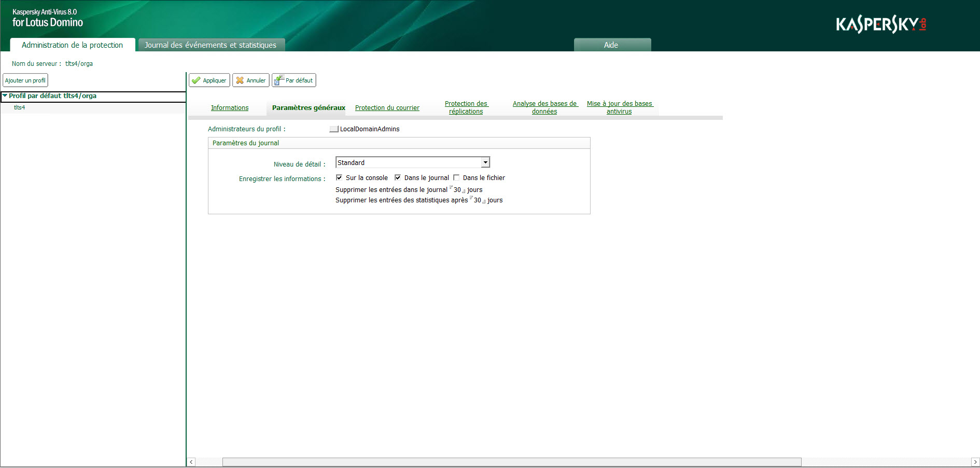Viewport: 980px width, 468px height.
Task: Open the Niveau de détail dropdown
Action: (x=485, y=162)
